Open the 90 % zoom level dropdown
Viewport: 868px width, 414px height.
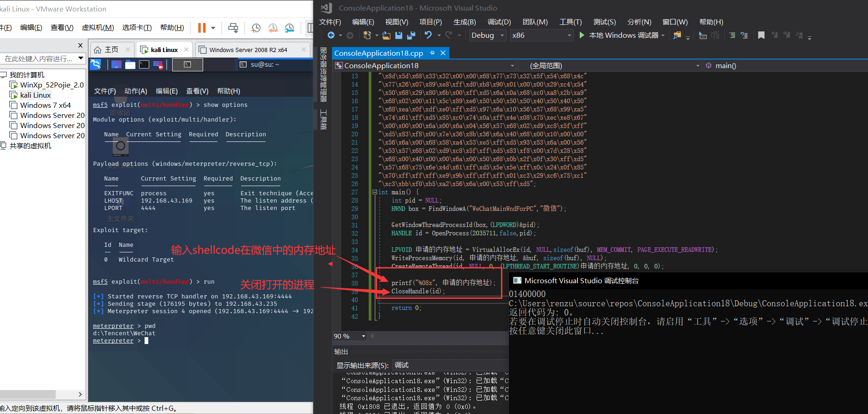pos(350,336)
